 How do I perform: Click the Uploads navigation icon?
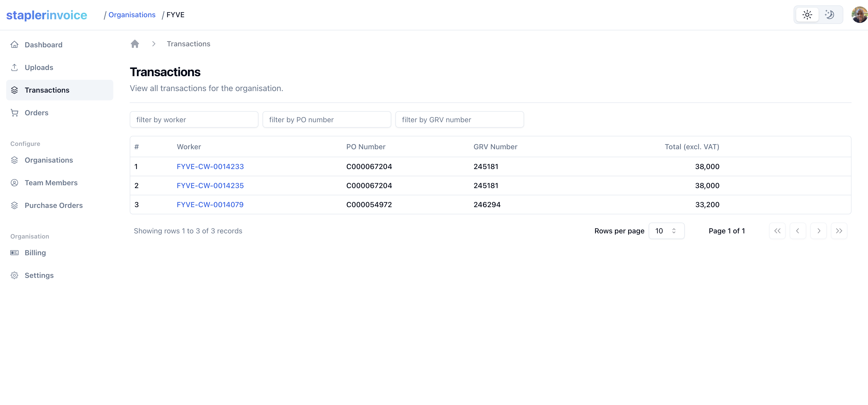coord(15,67)
